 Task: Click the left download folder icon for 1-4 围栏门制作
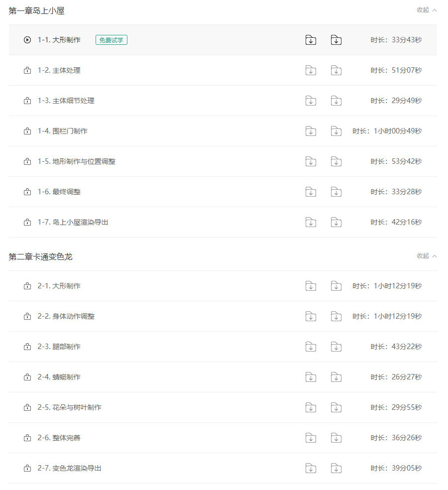(x=311, y=131)
